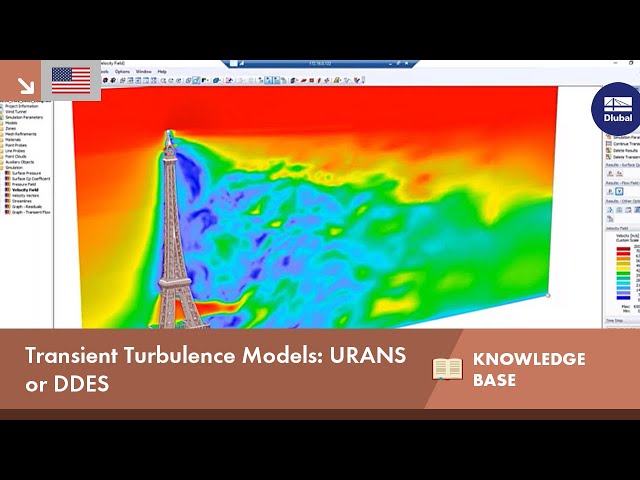640x480 pixels.
Task: Open the Materials folder in the tree
Action: tap(13, 140)
